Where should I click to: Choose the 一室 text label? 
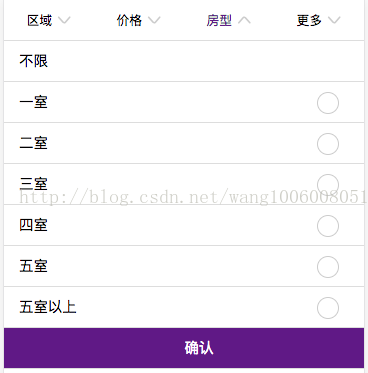pyautogui.click(x=33, y=102)
